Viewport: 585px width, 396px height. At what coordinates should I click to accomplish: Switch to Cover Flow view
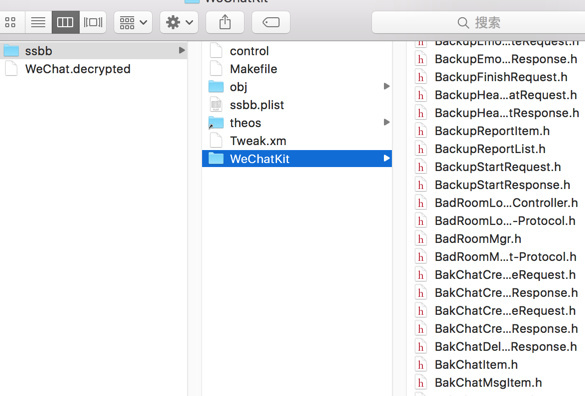tap(93, 22)
